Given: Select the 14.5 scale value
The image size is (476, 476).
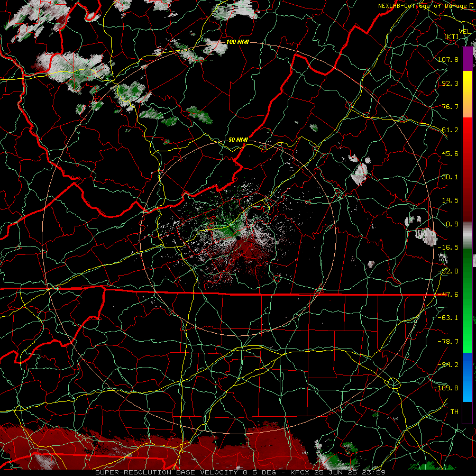Looking at the screenshot, I should coord(450,200).
